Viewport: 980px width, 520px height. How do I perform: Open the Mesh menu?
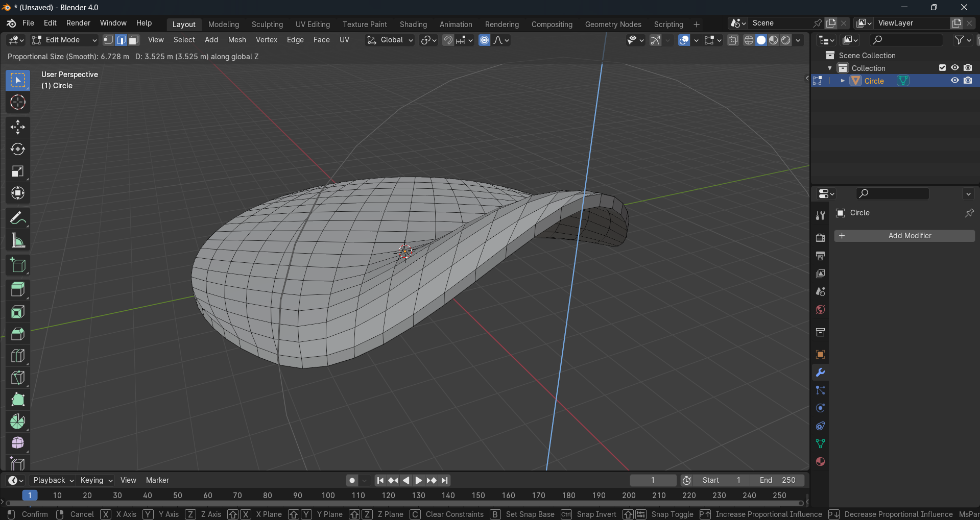coord(237,40)
